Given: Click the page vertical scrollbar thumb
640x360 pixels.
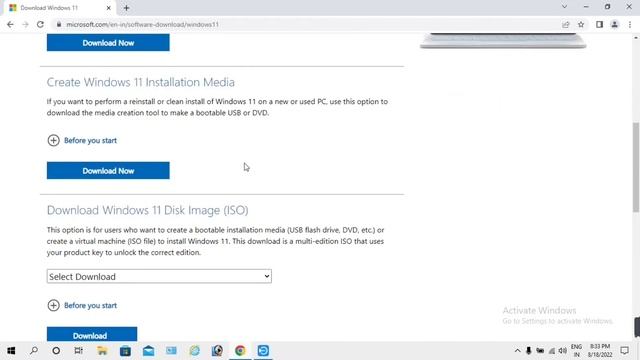Looking at the screenshot, I should point(636,167).
